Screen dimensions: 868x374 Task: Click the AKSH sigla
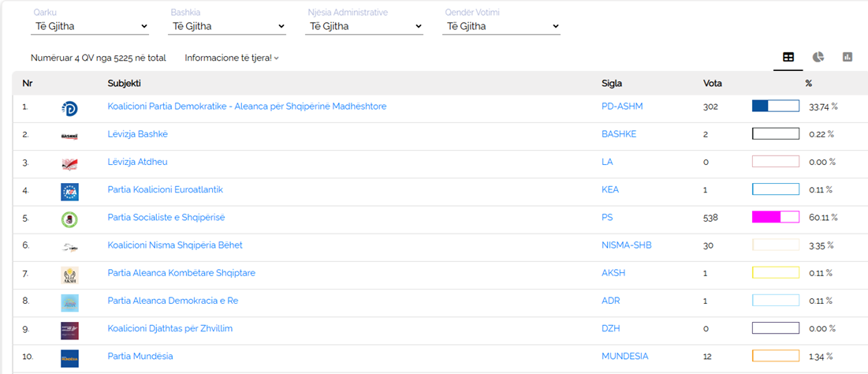point(613,273)
